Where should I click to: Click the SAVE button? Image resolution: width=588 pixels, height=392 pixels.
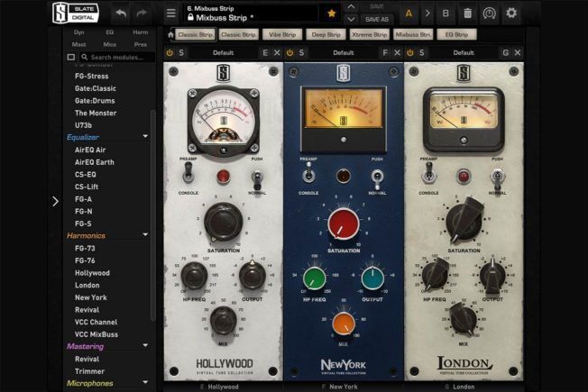[x=376, y=6]
